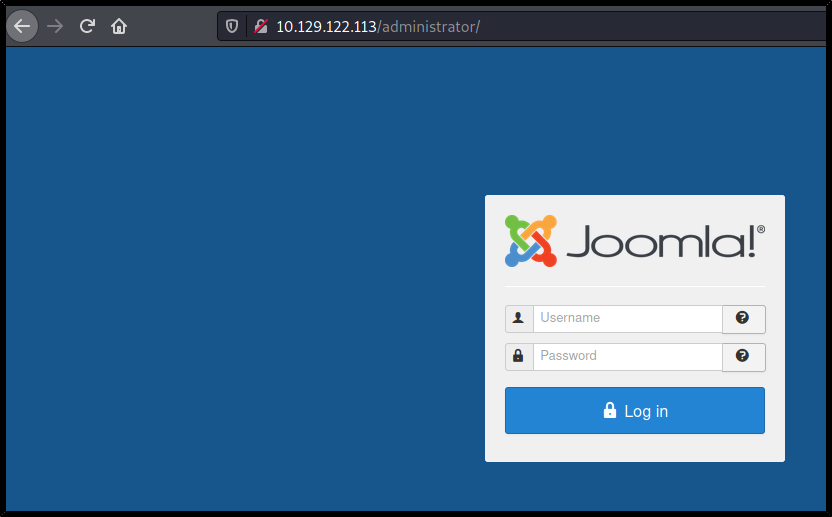832x517 pixels.
Task: Show the insecure connection lock icon info
Action: click(x=261, y=26)
